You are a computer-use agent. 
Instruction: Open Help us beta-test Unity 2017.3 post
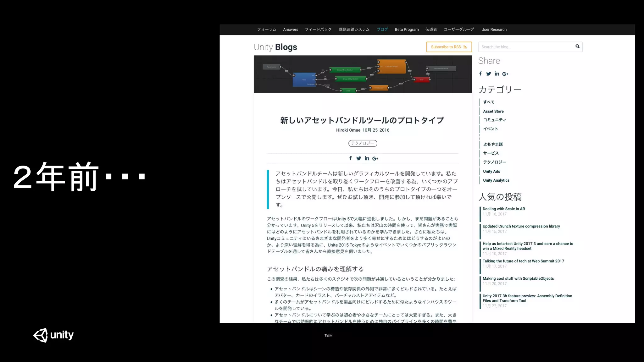pyautogui.click(x=528, y=246)
